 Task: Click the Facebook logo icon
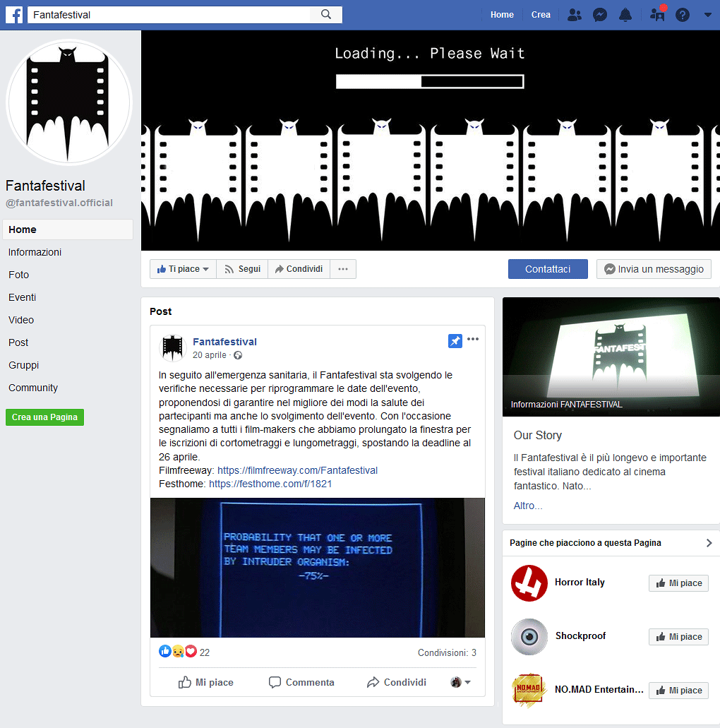14,15
